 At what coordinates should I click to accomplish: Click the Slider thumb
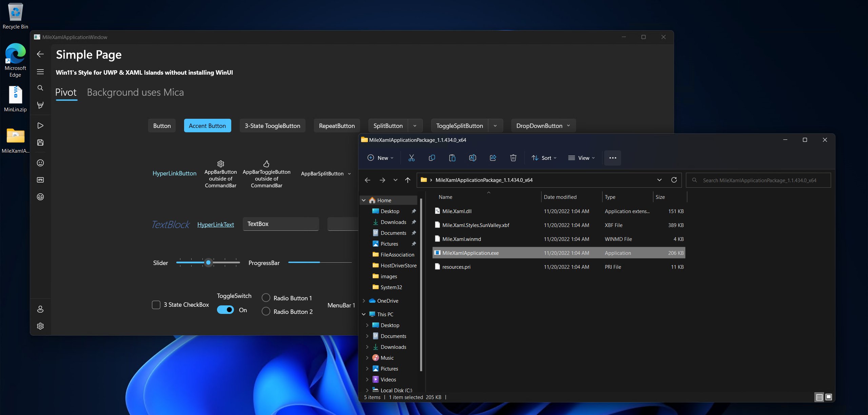[x=209, y=263]
